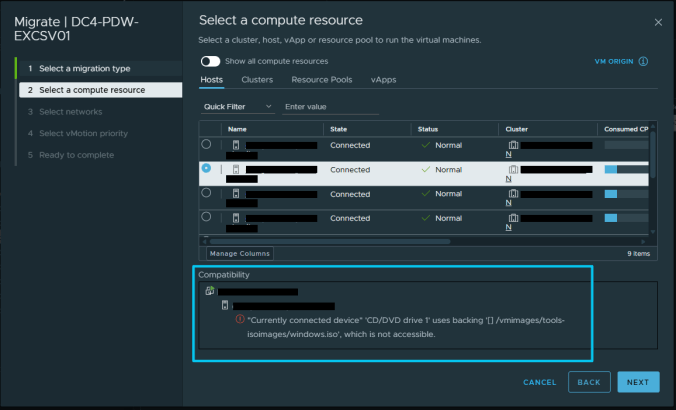Click the cluster icon in the second row

[x=513, y=170]
